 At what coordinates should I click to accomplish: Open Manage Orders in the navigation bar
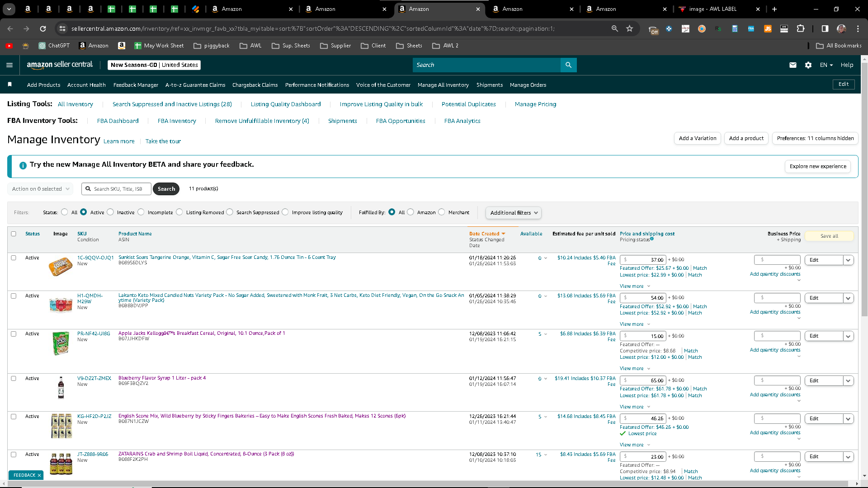(x=528, y=85)
